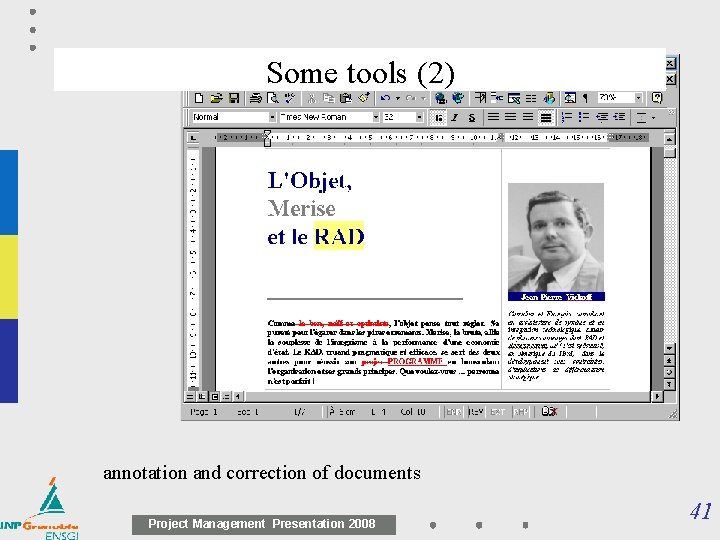
Task: Open the undo history arrow
Action: click(x=398, y=98)
